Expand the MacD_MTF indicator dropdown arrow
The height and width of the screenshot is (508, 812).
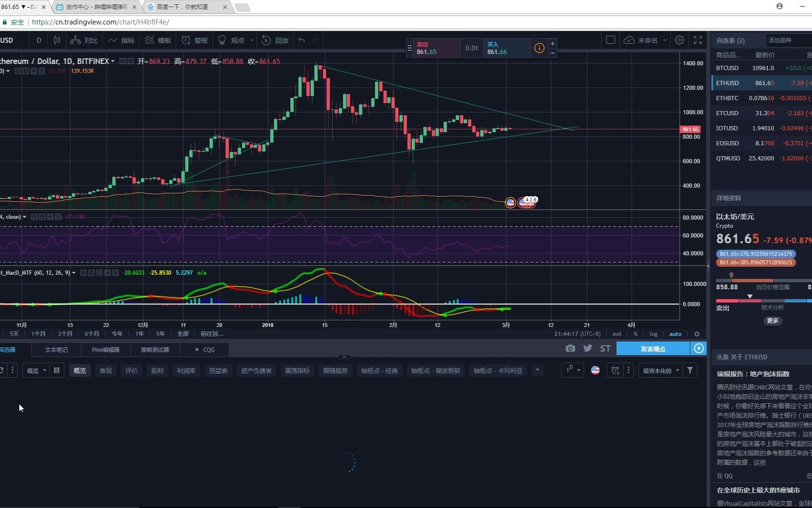74,273
